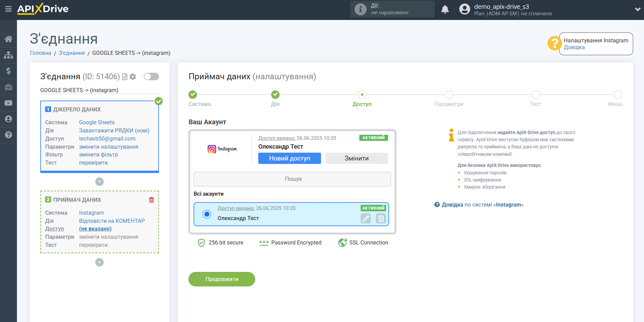Click the ПРИЙМАЧ ДАНИХ block header

(x=77, y=200)
